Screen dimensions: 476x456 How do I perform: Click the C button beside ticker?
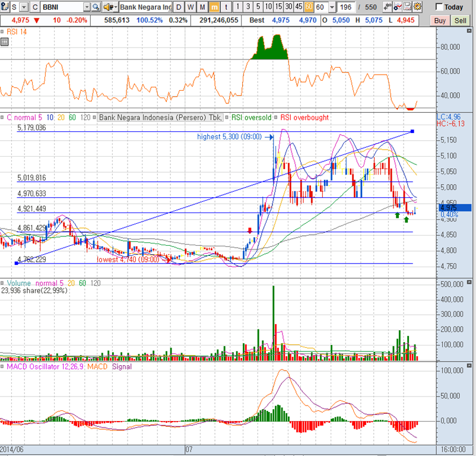tap(35, 7)
